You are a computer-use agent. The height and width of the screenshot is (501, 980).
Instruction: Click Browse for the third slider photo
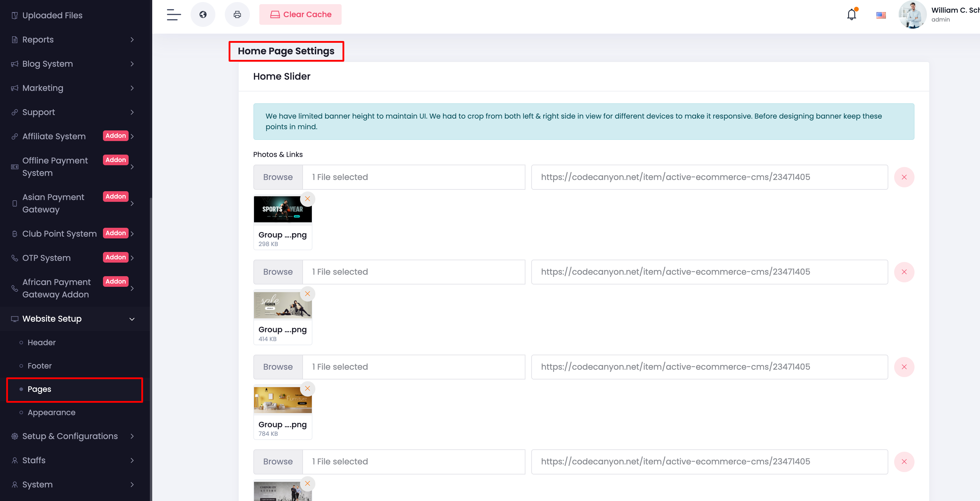pyautogui.click(x=278, y=367)
